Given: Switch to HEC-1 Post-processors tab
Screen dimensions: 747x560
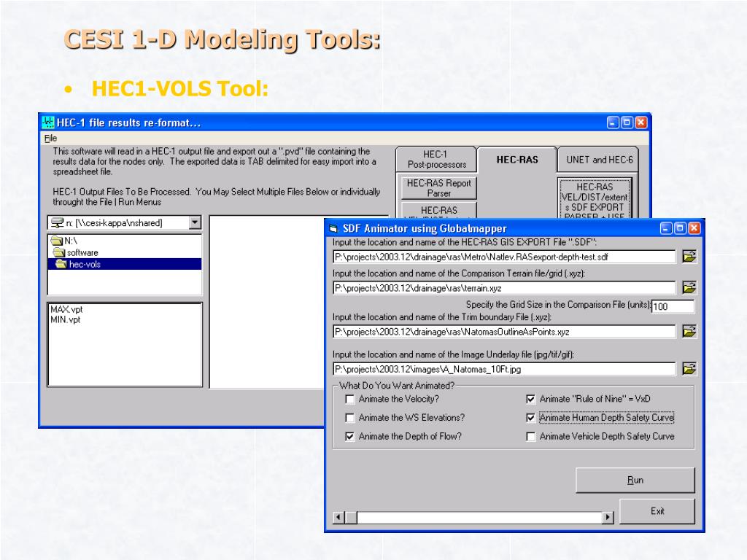Looking at the screenshot, I should (x=436, y=160).
